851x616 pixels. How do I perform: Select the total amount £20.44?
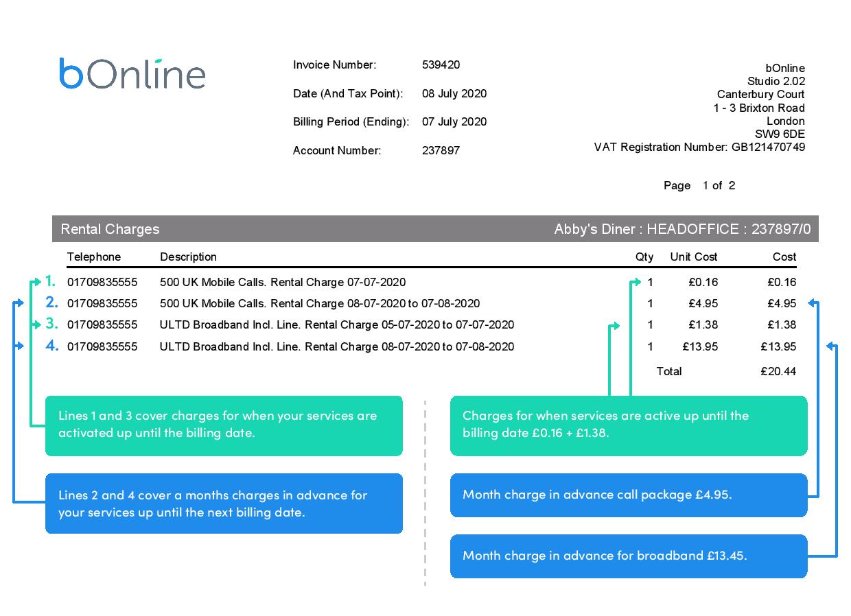tap(779, 371)
